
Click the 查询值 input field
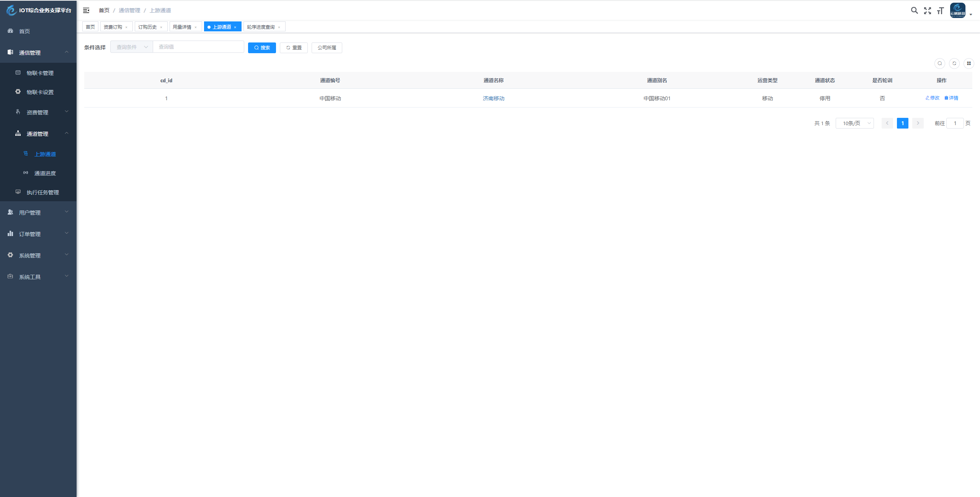coord(198,47)
